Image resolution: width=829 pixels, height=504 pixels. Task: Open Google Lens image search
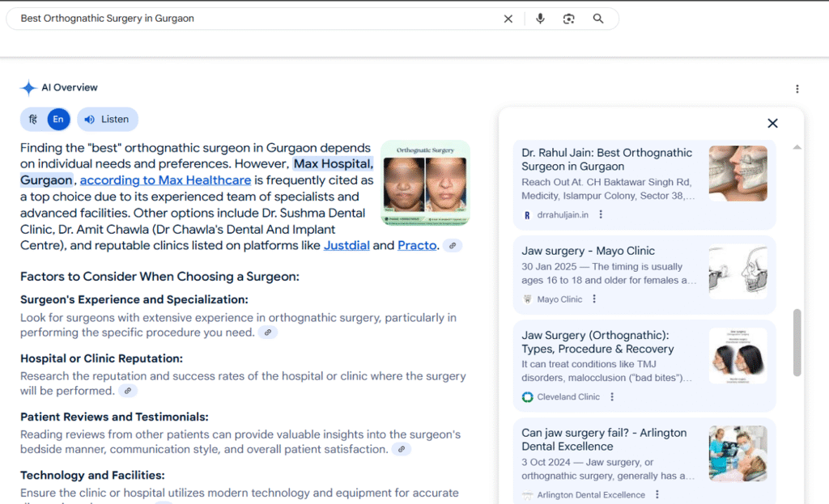(569, 19)
